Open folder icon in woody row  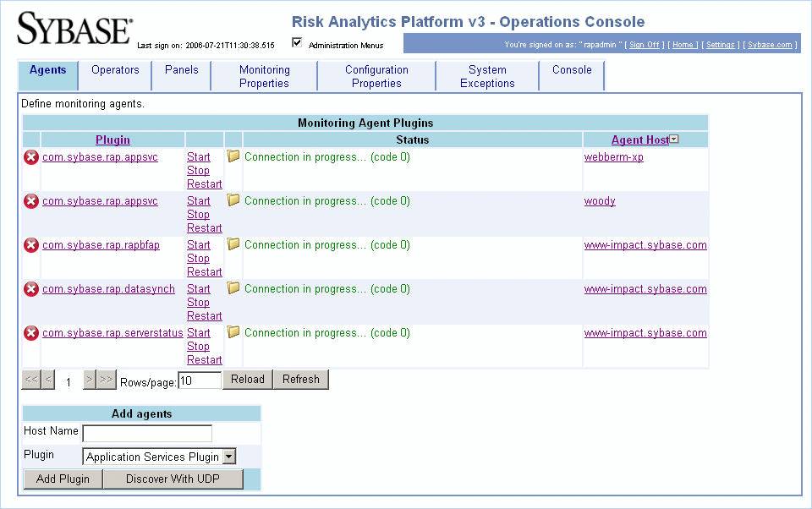click(233, 200)
